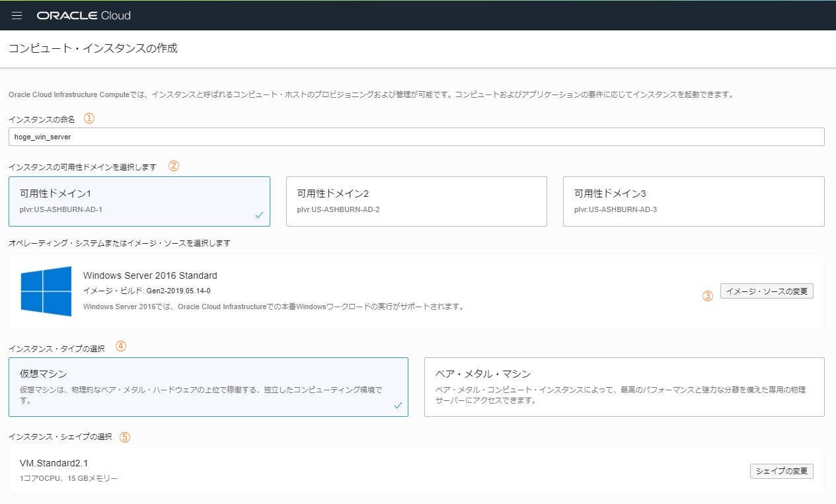Viewport: 836px width, 504px height.
Task: Click plvr:US-ASHBURN-AD-1 label
Action: [61, 209]
